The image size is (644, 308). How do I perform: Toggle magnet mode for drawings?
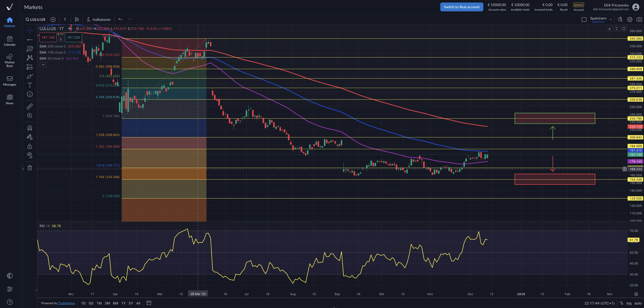[x=30, y=128]
